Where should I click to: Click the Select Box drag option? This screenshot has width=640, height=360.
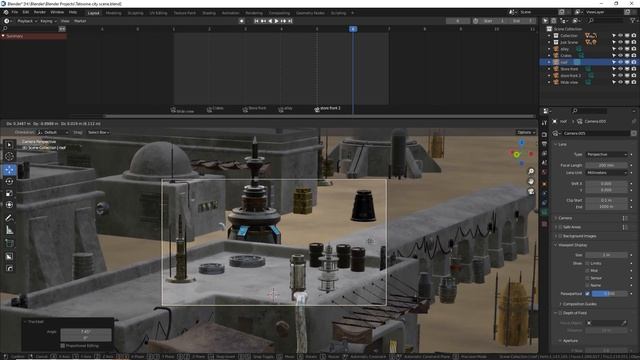(98, 133)
